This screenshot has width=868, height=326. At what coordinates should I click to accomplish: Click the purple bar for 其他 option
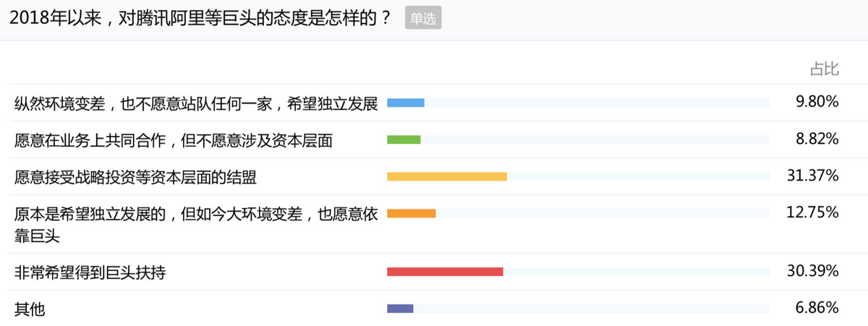(400, 309)
